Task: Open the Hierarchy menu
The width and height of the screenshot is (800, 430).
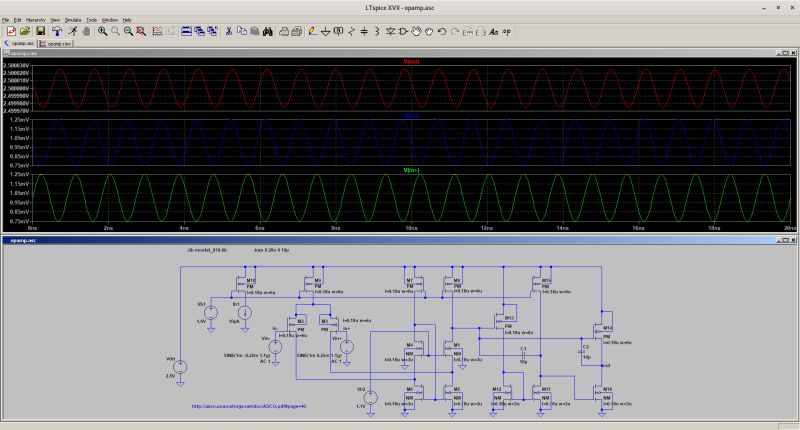Action: tap(36, 20)
